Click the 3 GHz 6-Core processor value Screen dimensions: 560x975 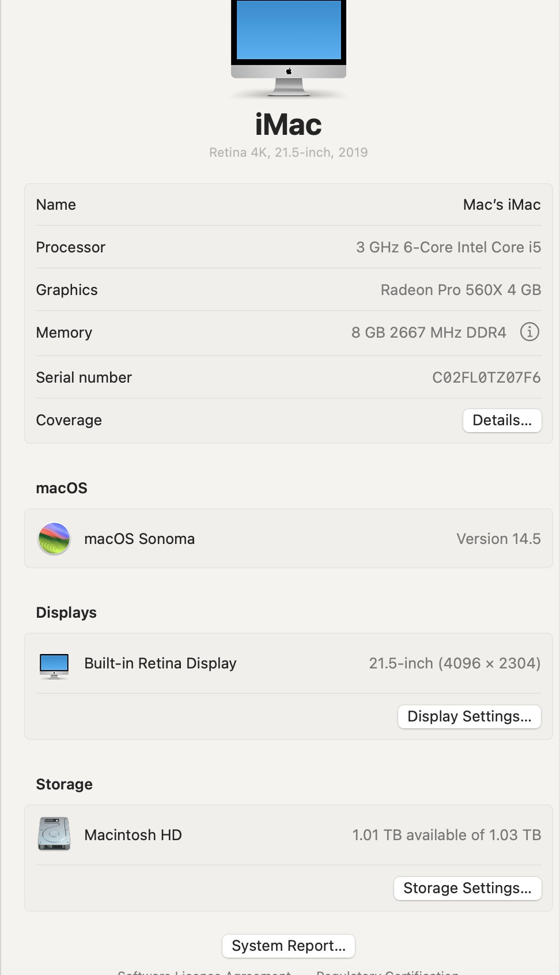coord(448,247)
